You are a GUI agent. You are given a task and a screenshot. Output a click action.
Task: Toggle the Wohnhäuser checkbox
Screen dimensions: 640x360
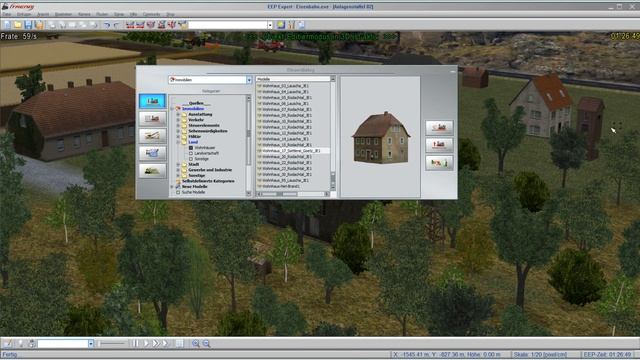click(191, 148)
